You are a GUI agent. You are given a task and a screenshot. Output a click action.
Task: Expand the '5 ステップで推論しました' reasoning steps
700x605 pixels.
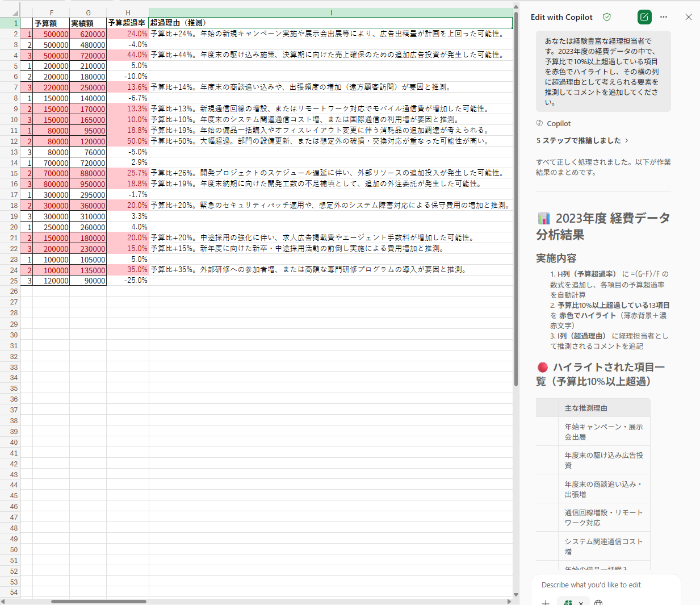click(x=582, y=140)
